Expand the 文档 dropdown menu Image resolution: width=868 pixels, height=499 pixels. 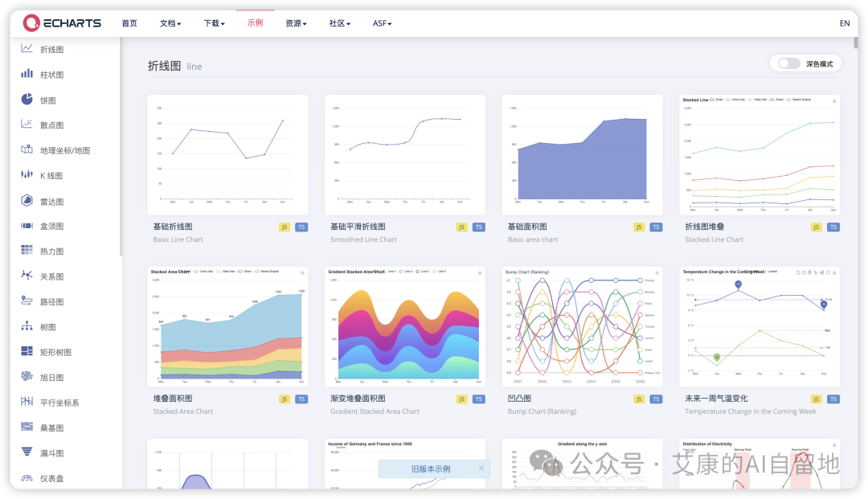click(170, 23)
